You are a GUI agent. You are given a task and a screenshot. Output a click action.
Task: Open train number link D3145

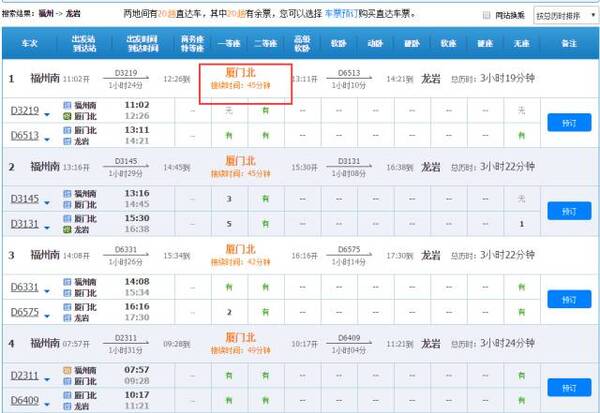coord(24,199)
